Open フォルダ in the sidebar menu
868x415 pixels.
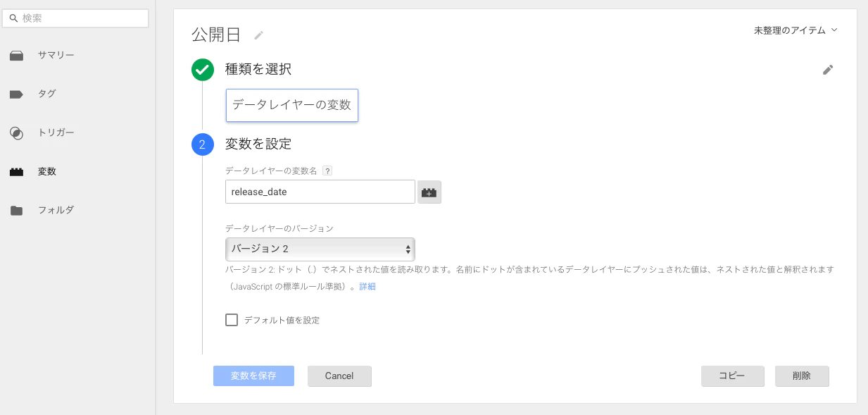coord(56,210)
